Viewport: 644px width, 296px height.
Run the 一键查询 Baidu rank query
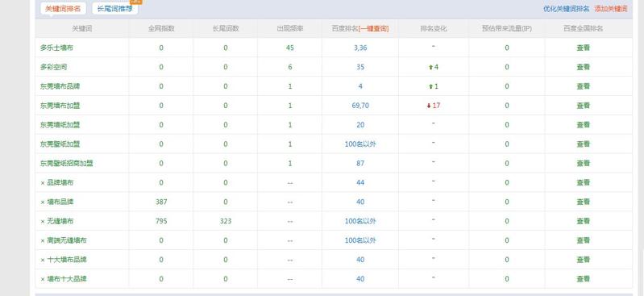pos(373,29)
